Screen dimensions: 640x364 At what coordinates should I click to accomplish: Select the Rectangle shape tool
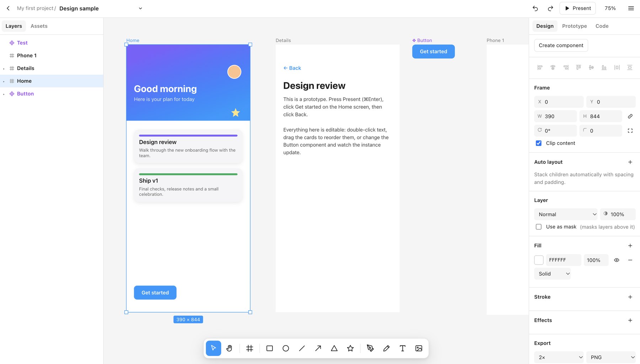(270, 348)
